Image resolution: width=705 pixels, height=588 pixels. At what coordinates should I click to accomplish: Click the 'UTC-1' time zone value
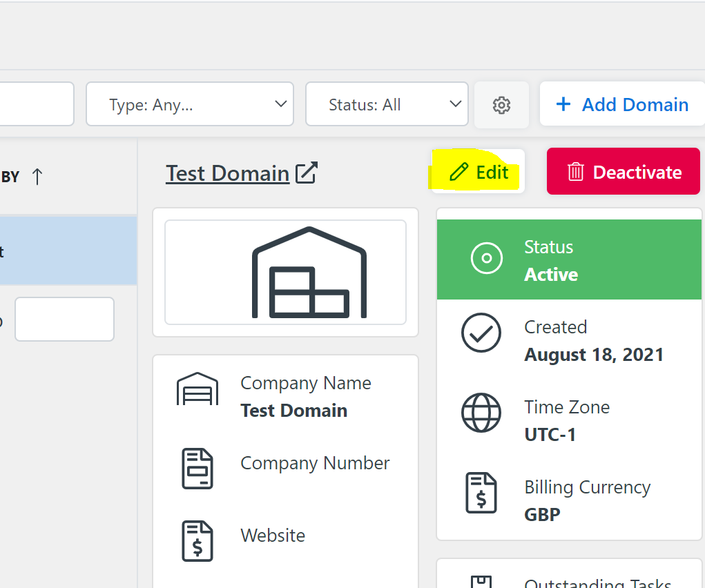550,435
